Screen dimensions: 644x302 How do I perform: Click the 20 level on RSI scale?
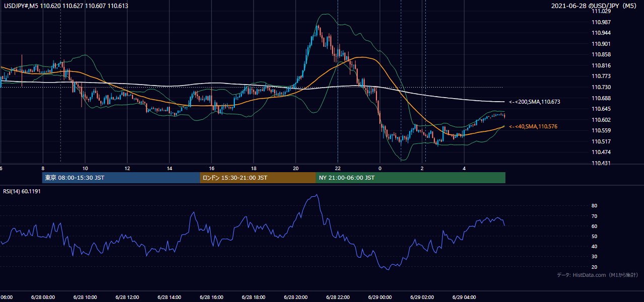click(595, 267)
